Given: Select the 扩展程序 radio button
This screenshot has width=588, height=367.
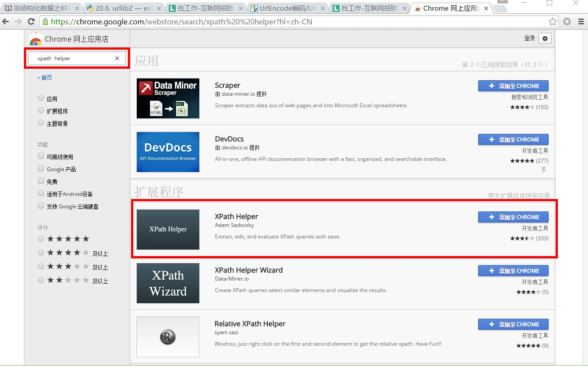Looking at the screenshot, I should click(x=41, y=111).
